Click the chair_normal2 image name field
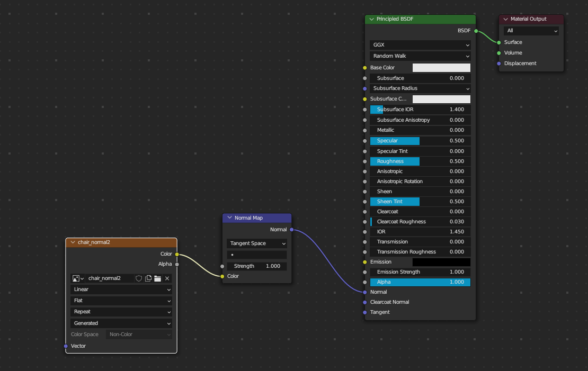The image size is (588, 371). click(110, 278)
